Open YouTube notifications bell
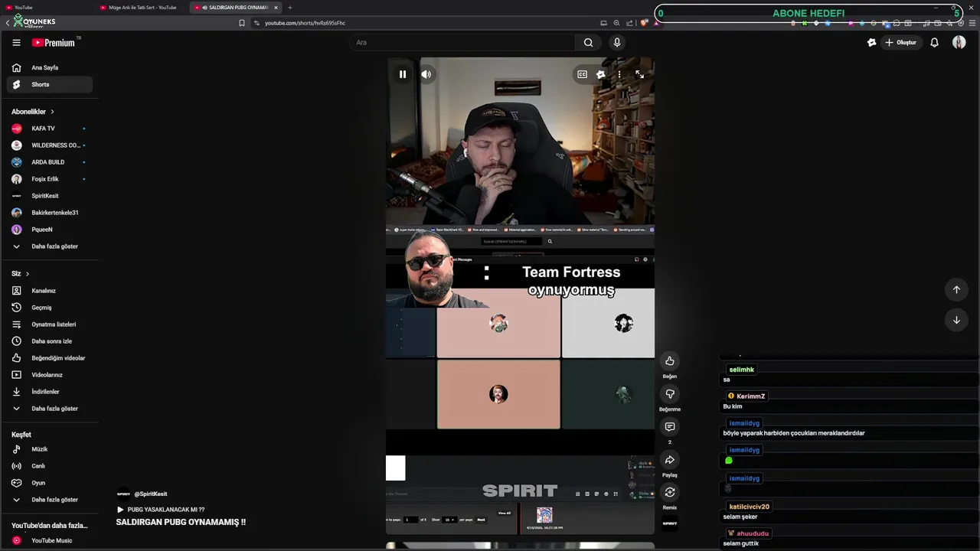This screenshot has width=980, height=551. click(x=934, y=43)
